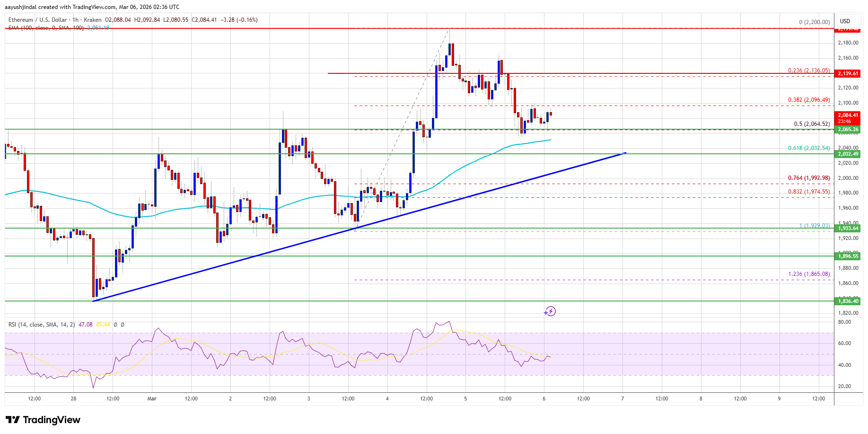The height and width of the screenshot is (434, 868).
Task: Select the EMA (100, close, 0, SMA, 100) indicator label
Action: (x=45, y=28)
